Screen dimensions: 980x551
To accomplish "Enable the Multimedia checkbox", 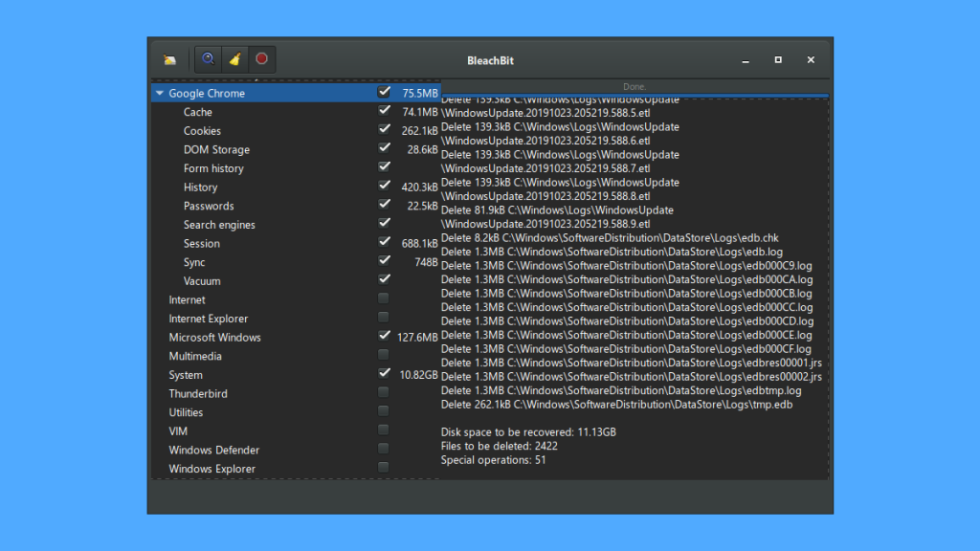I will pyautogui.click(x=384, y=355).
